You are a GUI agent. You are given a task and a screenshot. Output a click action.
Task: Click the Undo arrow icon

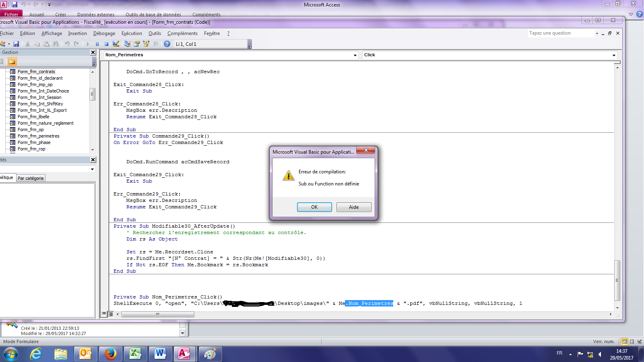tap(67, 44)
